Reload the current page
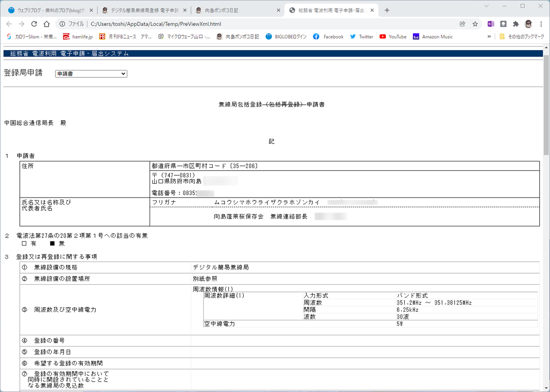Viewport: 550px width, 392px height. point(34,24)
